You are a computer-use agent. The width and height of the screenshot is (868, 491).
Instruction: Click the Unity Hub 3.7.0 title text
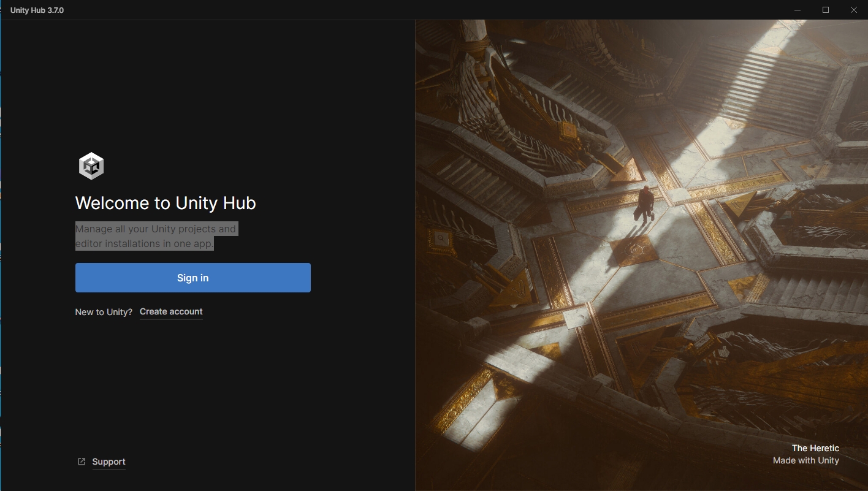(37, 10)
